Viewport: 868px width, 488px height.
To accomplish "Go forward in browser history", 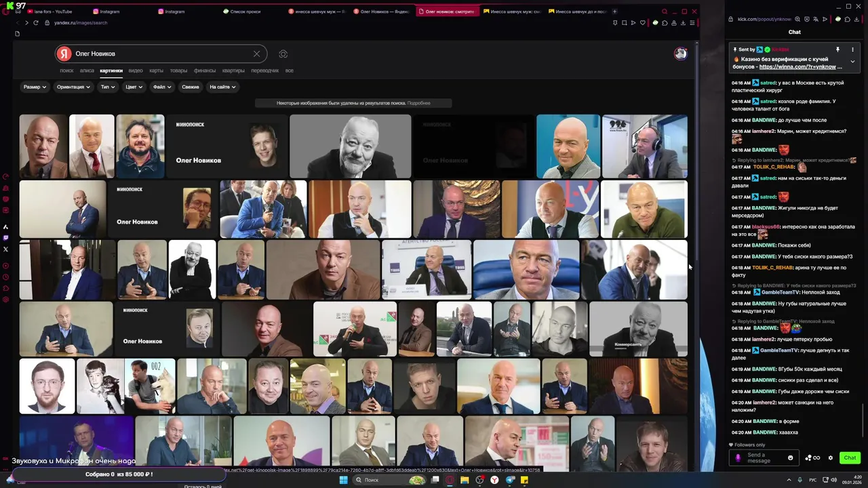I will click(26, 22).
